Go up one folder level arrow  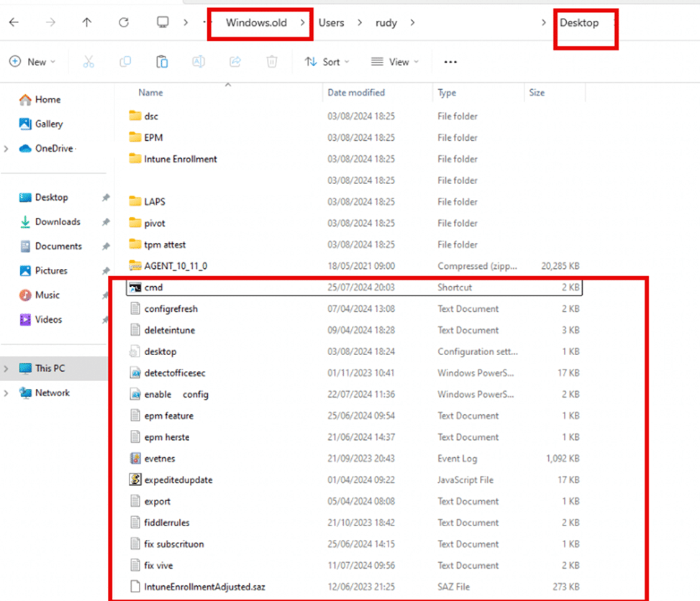(86, 22)
